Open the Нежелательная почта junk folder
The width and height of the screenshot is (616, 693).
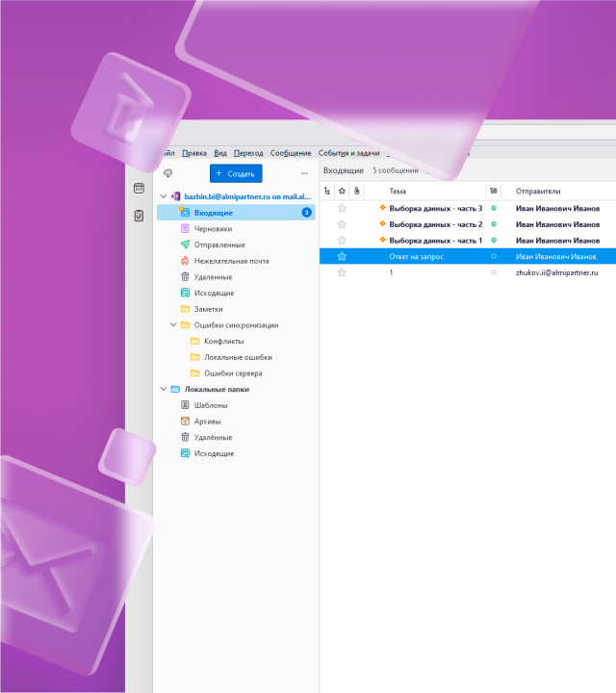point(231,261)
